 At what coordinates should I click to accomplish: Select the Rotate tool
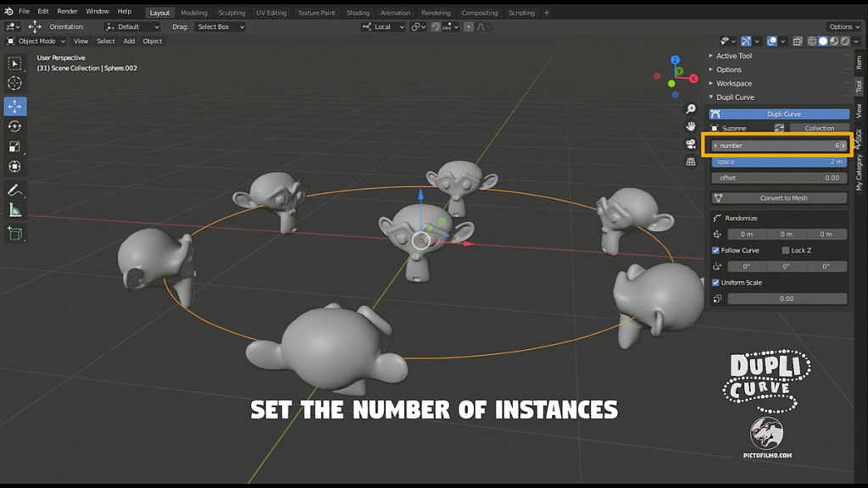(15, 127)
